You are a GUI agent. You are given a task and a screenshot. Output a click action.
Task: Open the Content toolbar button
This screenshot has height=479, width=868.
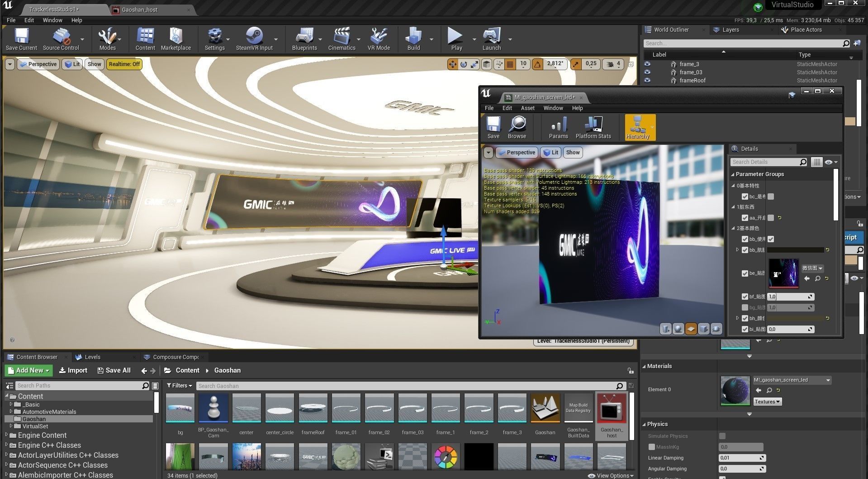(x=145, y=39)
